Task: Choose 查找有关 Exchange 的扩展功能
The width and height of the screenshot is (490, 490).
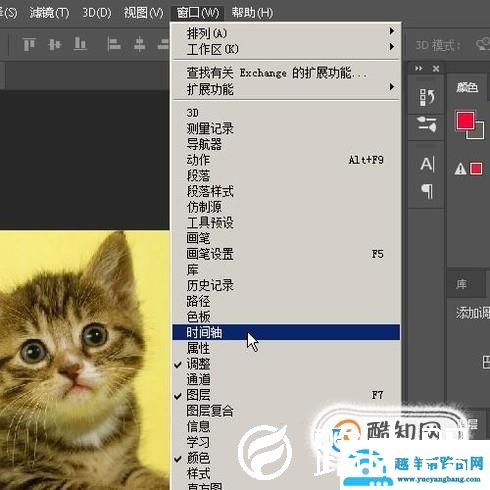Action: (x=286, y=73)
